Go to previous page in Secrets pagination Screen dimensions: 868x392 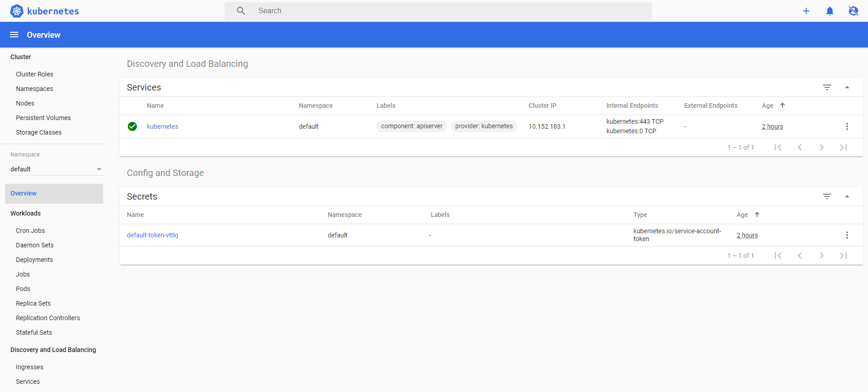(800, 256)
